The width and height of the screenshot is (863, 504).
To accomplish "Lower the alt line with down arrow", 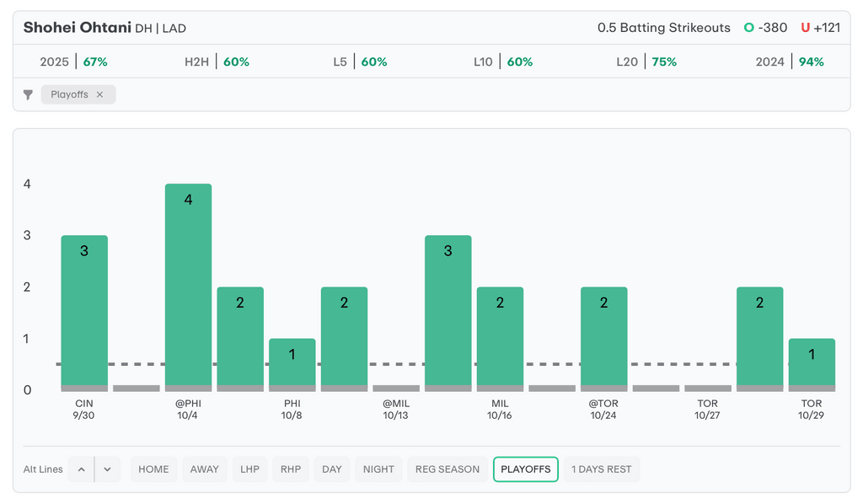I will 108,469.
